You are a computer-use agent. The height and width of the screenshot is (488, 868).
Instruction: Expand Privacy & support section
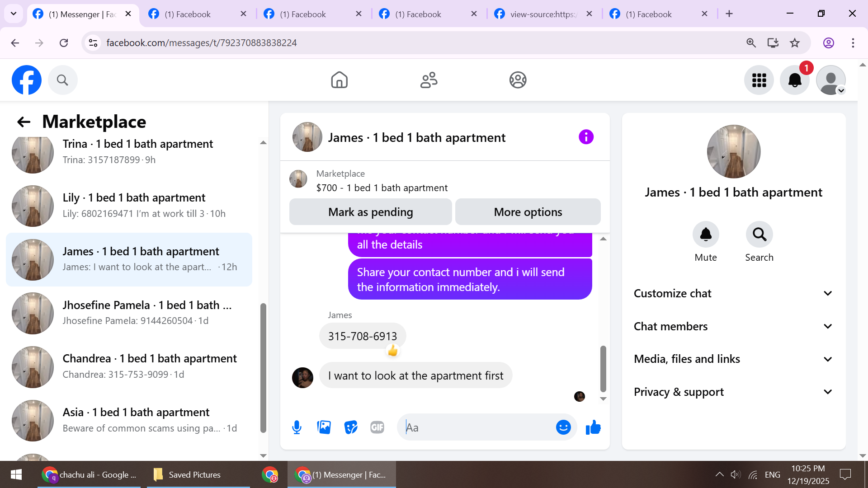coord(733,392)
